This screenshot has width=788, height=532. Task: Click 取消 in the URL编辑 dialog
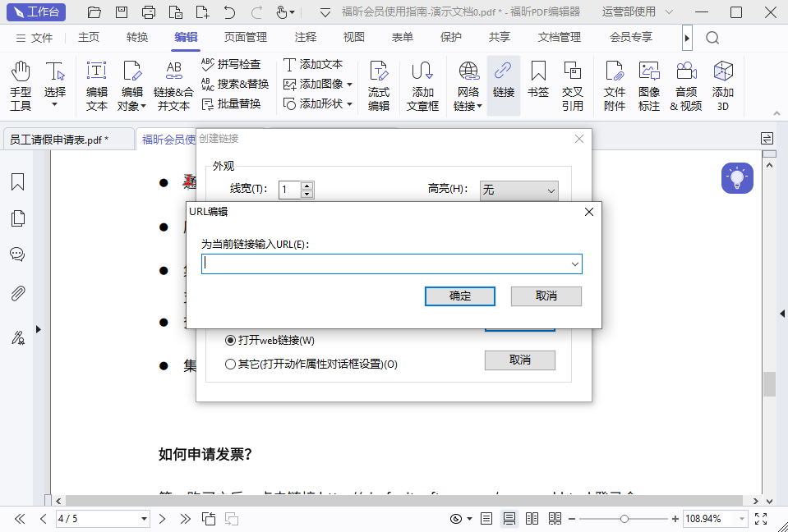pos(546,296)
